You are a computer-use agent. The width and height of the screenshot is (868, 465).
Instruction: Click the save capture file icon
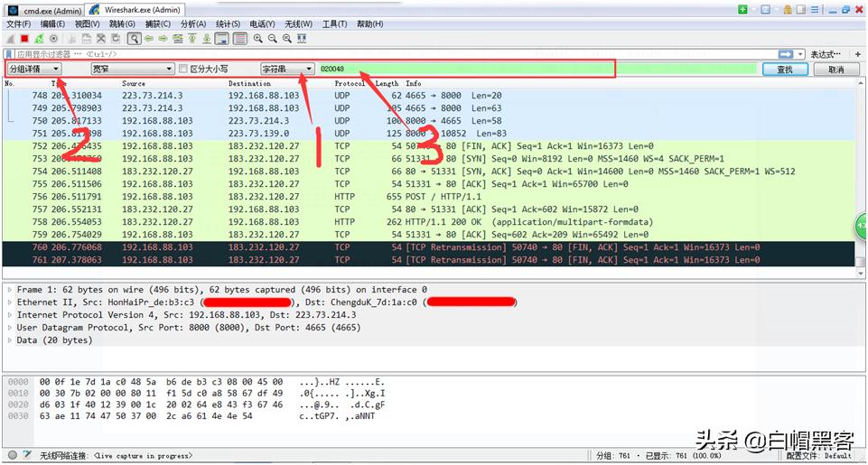[x=87, y=39]
